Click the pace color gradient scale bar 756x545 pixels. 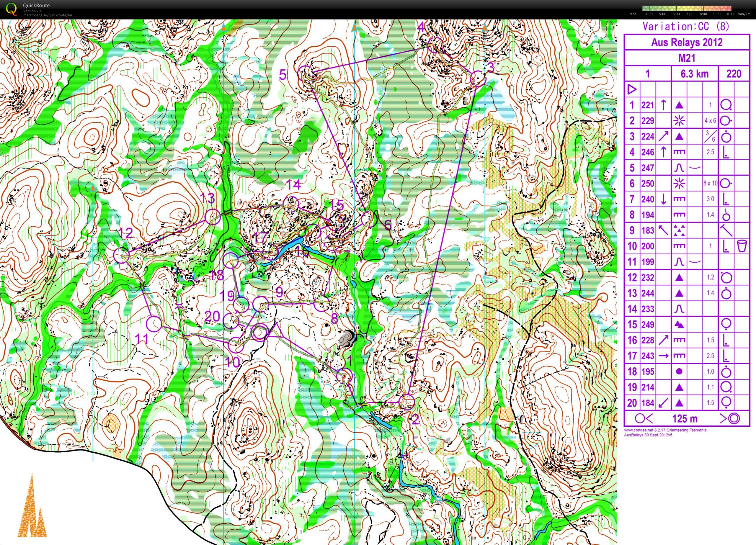(687, 8)
